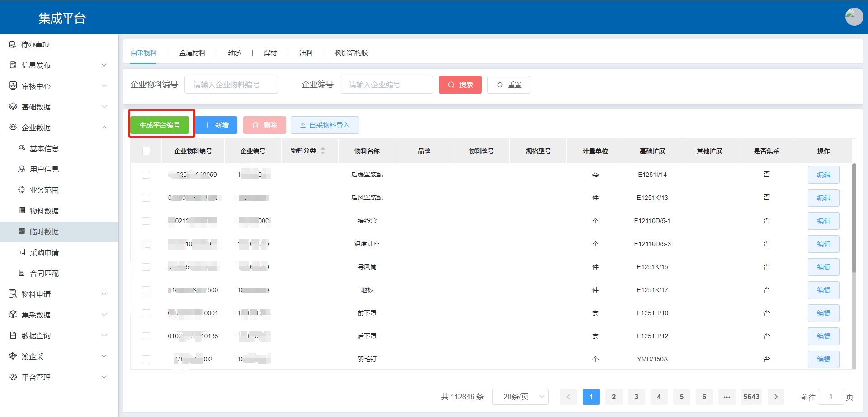Screen dimensions: 868x417
Task: Click the 合同匹配 sidebar icon
Action: [x=22, y=273]
